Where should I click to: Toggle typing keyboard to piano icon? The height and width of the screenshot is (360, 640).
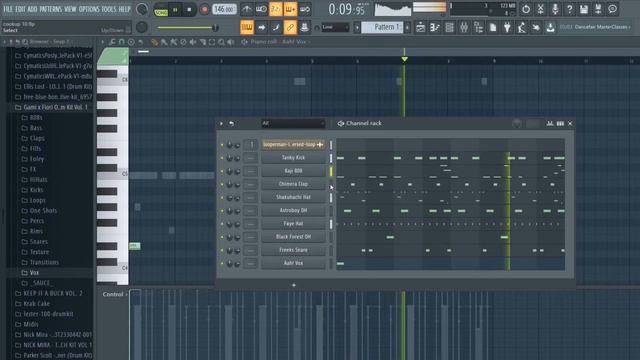247,27
